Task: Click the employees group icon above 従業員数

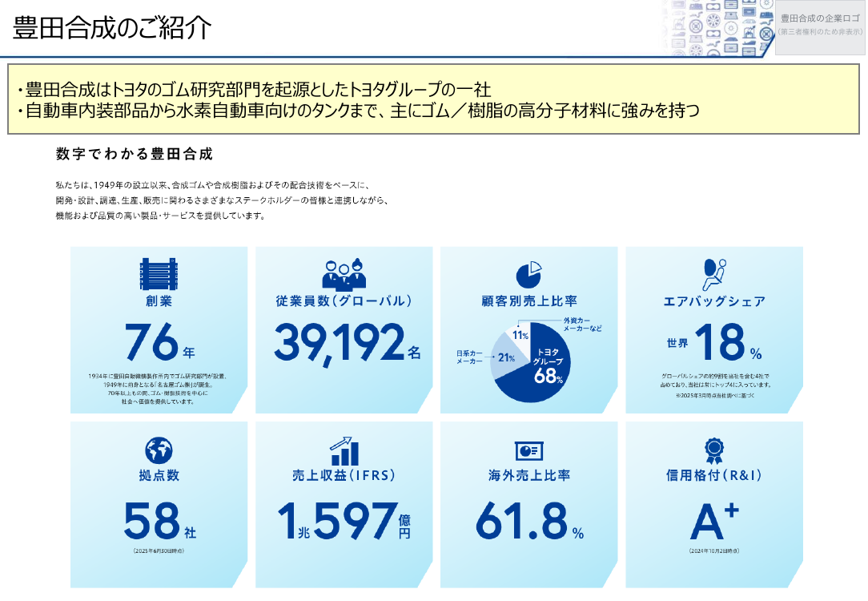Action: [344, 275]
